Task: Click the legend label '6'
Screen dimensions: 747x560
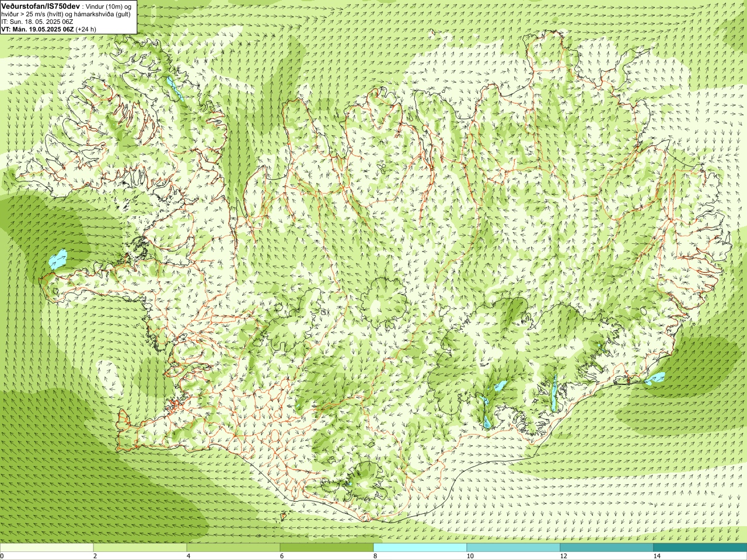Action: [282, 556]
